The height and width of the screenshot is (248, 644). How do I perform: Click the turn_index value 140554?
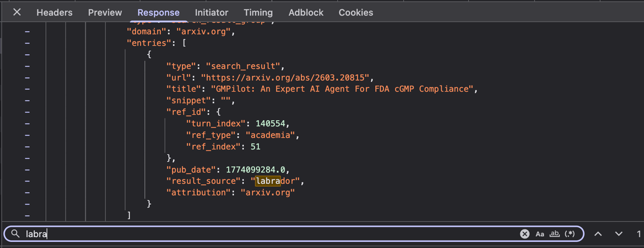point(270,124)
